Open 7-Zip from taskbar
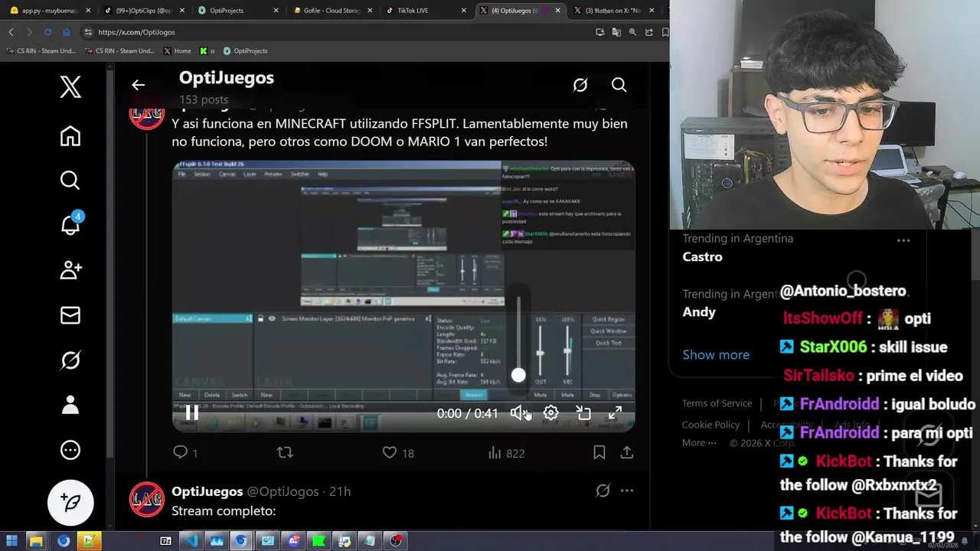Image resolution: width=980 pixels, height=551 pixels. [x=165, y=541]
